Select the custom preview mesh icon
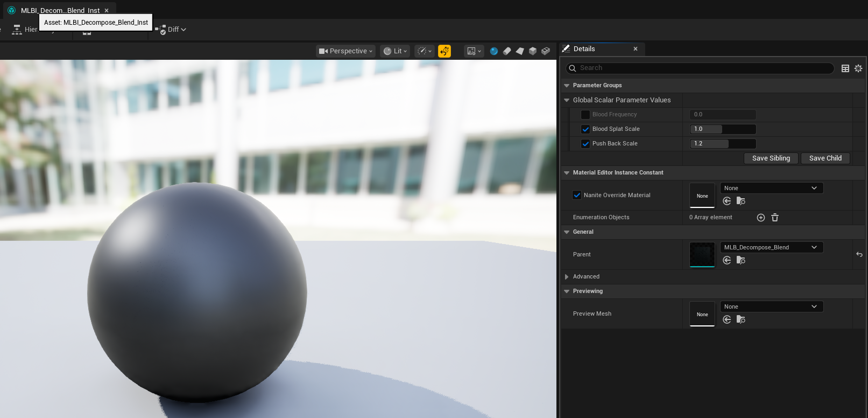This screenshot has height=418, width=868. pos(546,51)
